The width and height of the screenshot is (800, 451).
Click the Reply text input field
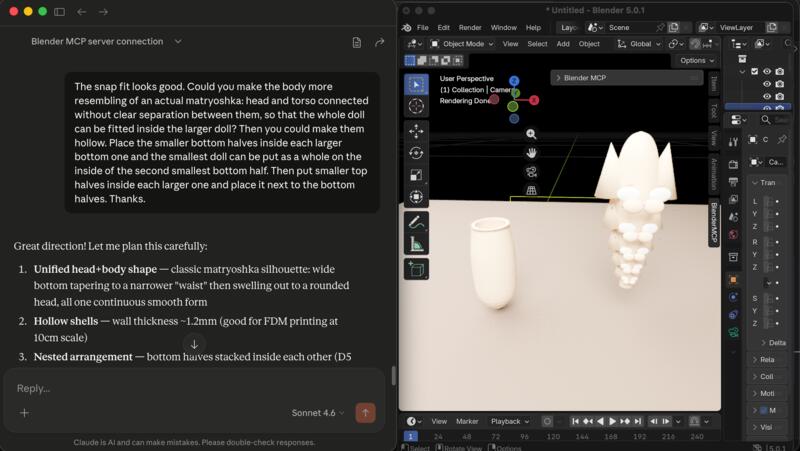(x=194, y=388)
